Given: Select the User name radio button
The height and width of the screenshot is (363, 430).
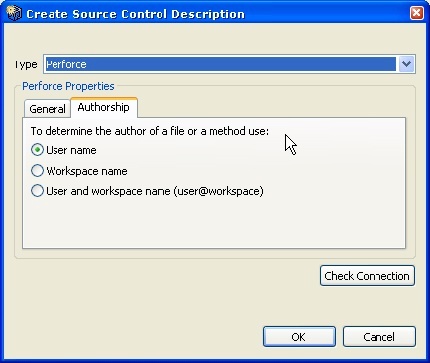Looking at the screenshot, I should point(37,150).
